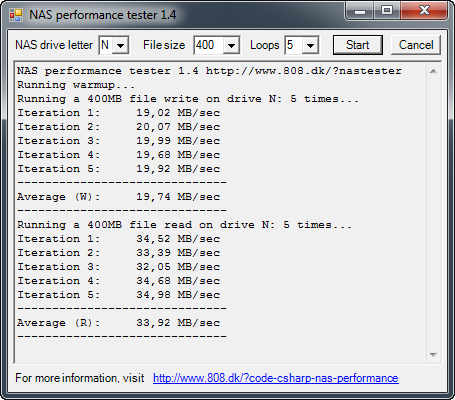
Task: Click the 'Running a 400MB file write' line
Action: point(188,99)
